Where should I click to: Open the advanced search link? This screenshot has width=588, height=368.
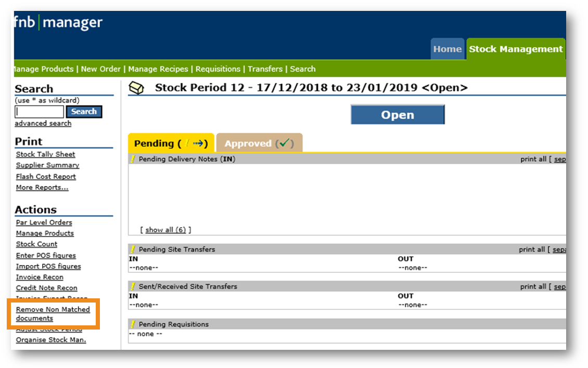click(43, 124)
